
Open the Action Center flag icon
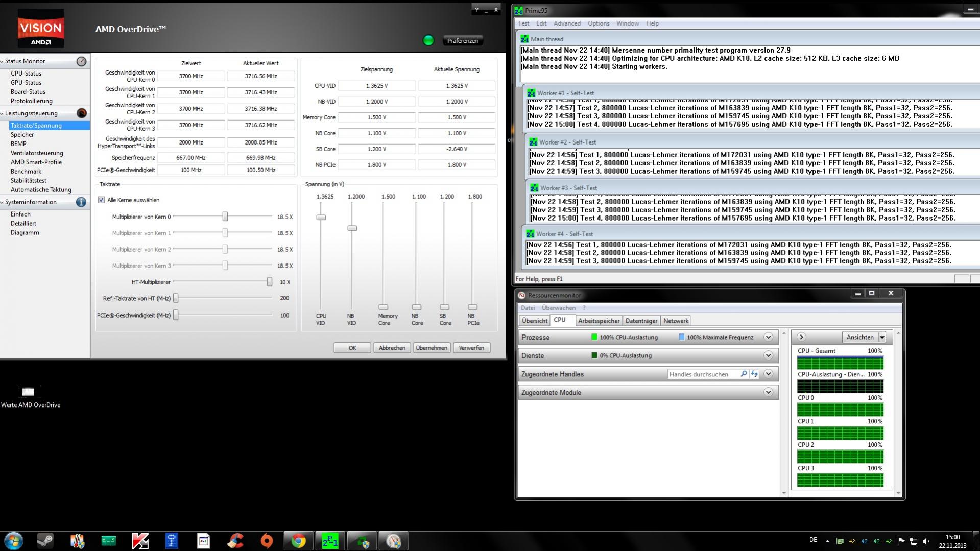[x=901, y=541]
